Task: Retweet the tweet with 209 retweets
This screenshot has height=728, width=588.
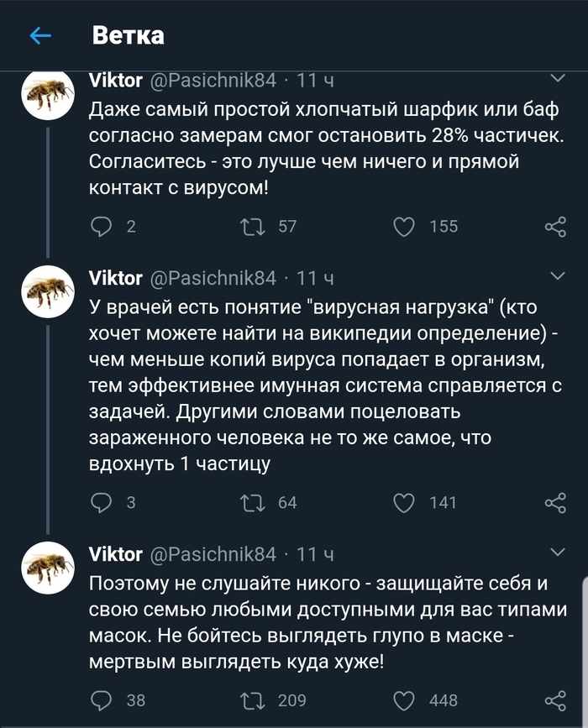Action: pos(251,699)
